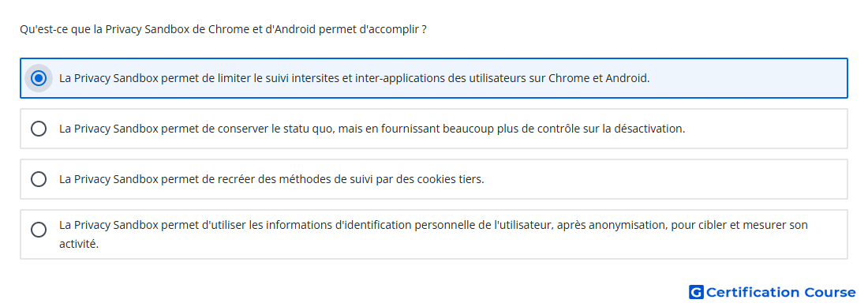The image size is (868, 307).
Task: Click the blue G logo icon
Action: 696,292
